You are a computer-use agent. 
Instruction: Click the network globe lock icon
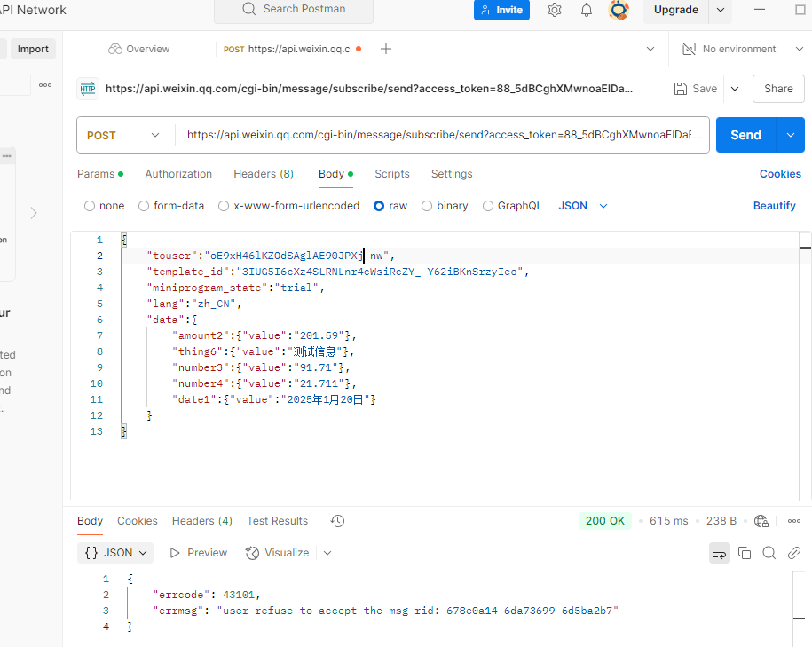pos(761,521)
